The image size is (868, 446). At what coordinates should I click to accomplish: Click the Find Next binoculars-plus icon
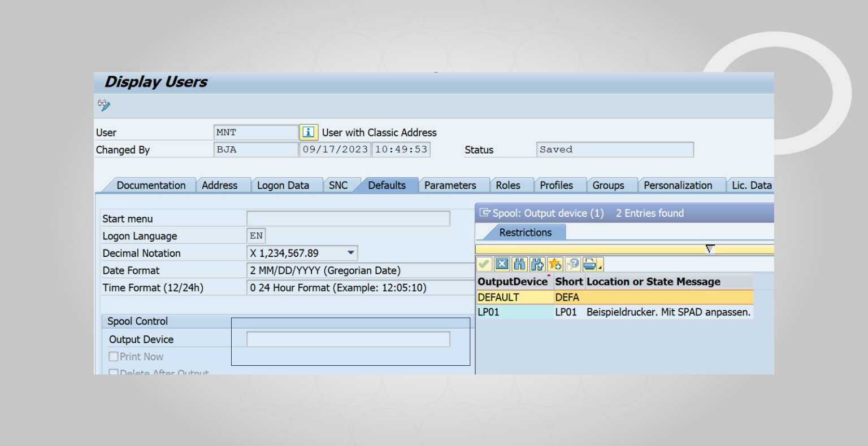(537, 264)
